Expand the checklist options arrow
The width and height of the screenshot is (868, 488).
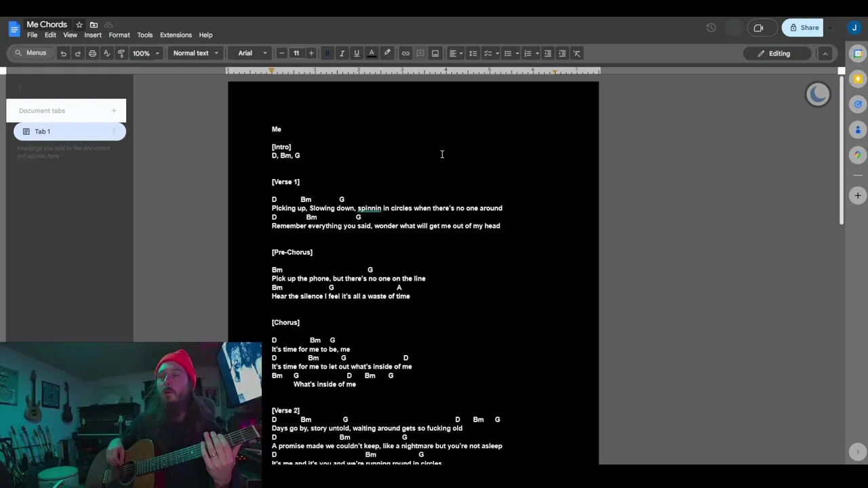[497, 54]
